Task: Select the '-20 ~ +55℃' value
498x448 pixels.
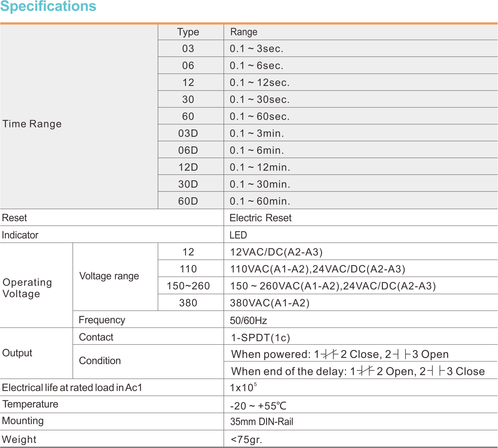Action: [258, 406]
